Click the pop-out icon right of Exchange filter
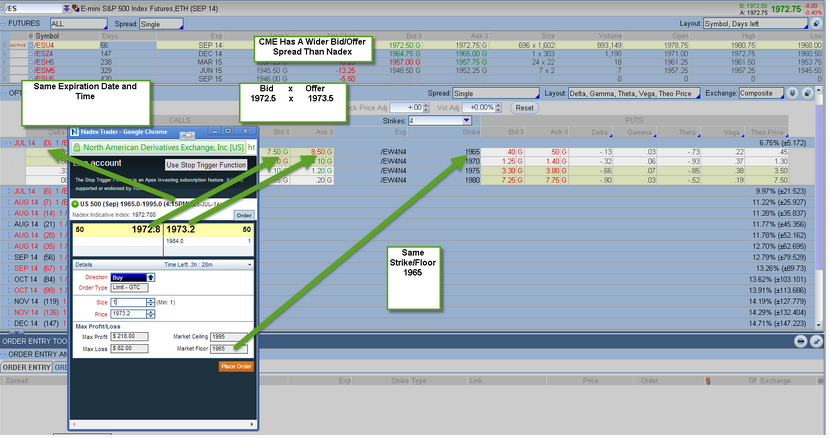829x438 pixels. [x=807, y=94]
